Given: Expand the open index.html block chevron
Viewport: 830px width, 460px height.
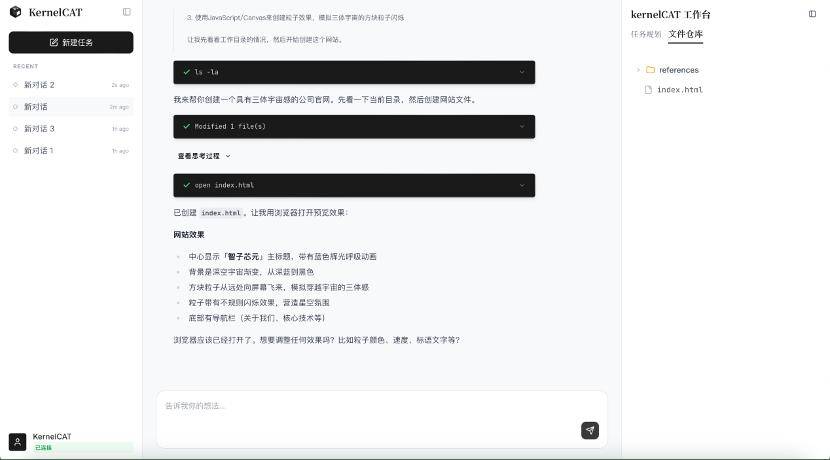Looking at the screenshot, I should pos(521,185).
